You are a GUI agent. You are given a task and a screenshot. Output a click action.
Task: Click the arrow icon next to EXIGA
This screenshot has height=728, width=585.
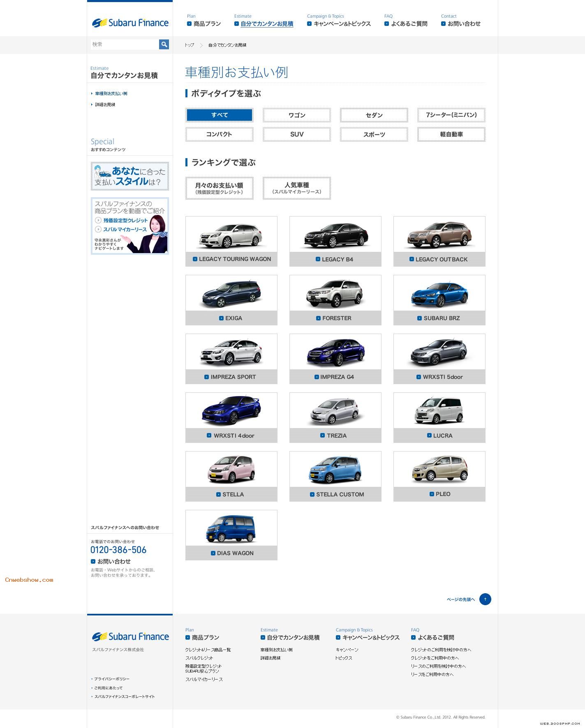click(221, 318)
